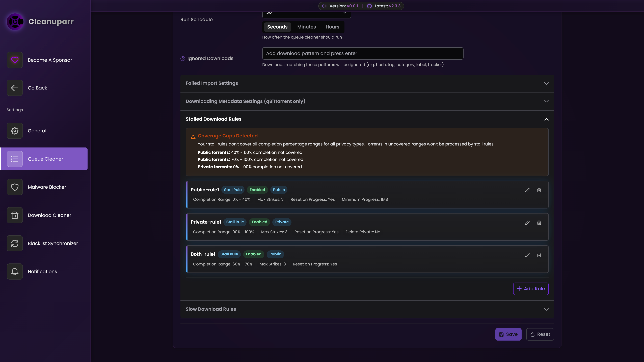The image size is (644, 362).
Task: Open Download Cleaner settings page
Action: click(x=49, y=215)
